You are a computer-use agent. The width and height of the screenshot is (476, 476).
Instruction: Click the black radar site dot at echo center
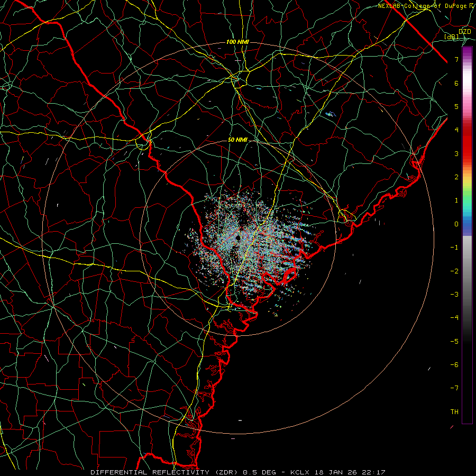(x=238, y=237)
